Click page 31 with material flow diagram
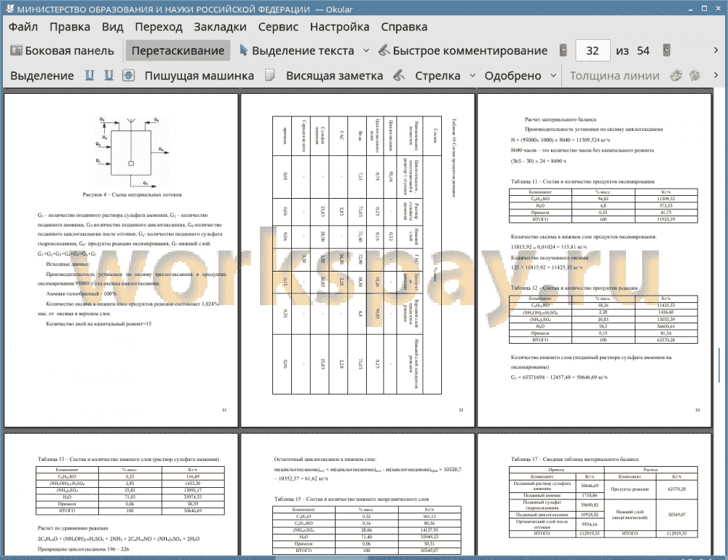The height and width of the screenshot is (560, 728). pyautogui.click(x=121, y=260)
